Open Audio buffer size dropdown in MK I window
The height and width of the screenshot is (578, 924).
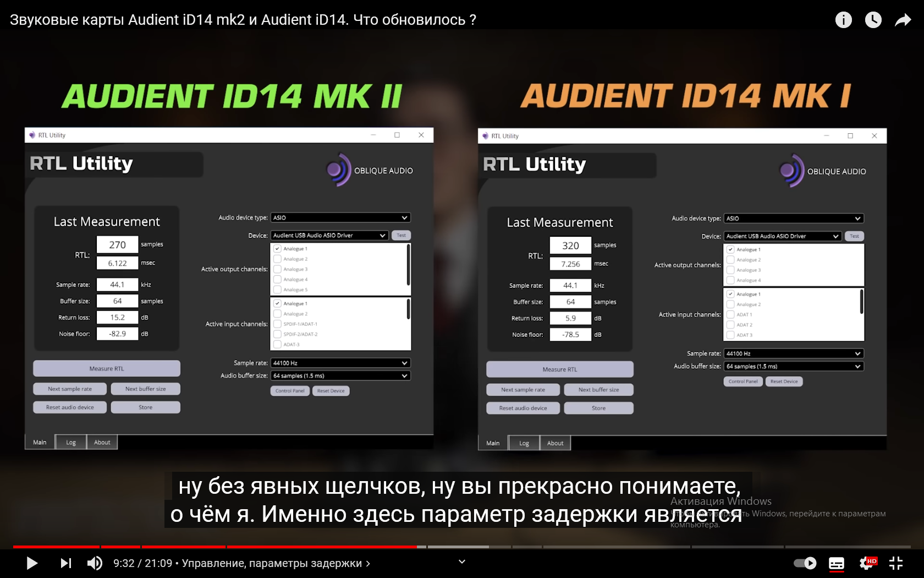(x=794, y=366)
